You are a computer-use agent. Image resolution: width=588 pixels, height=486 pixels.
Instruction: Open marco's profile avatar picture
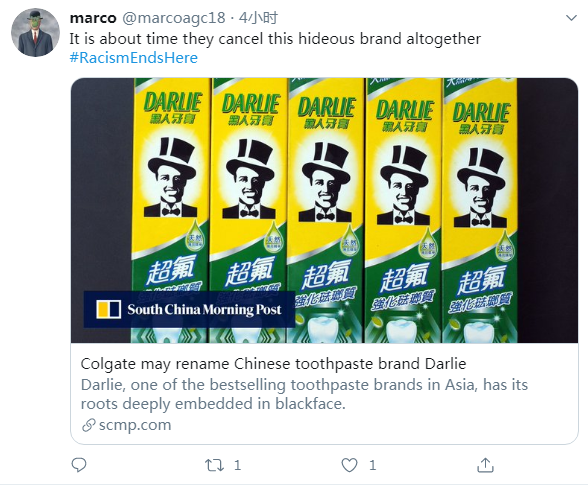(x=36, y=33)
